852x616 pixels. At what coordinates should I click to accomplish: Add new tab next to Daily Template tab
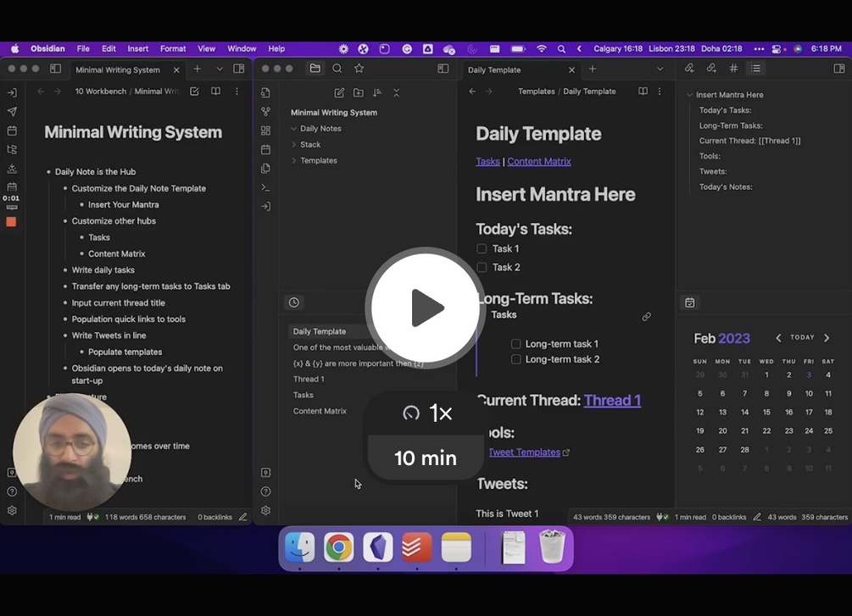tap(593, 69)
